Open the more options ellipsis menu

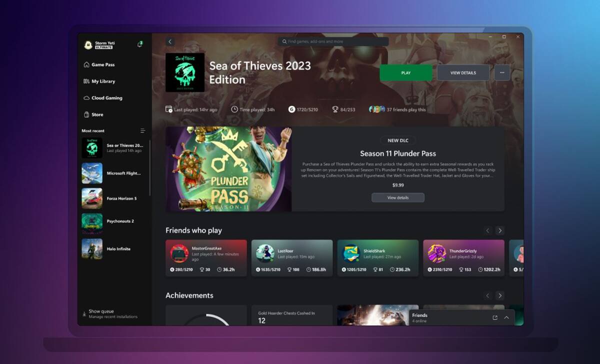[502, 73]
